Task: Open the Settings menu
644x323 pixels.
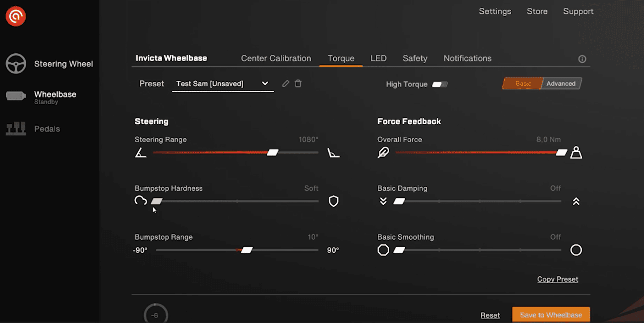Action: [495, 11]
